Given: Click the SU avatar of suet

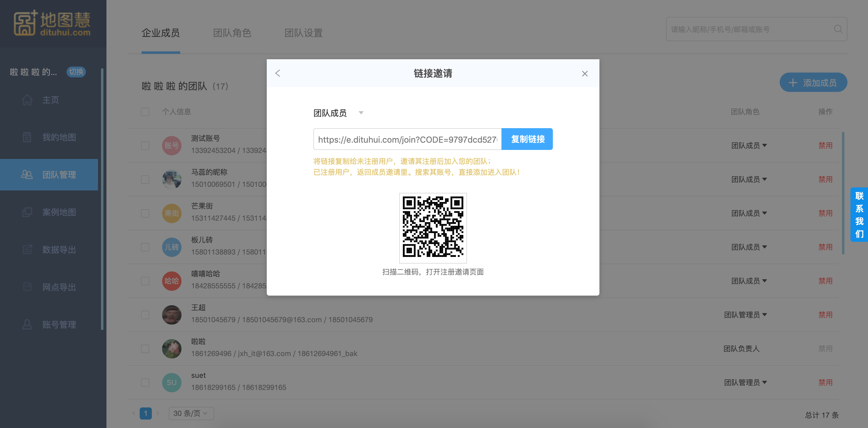Looking at the screenshot, I should [171, 382].
